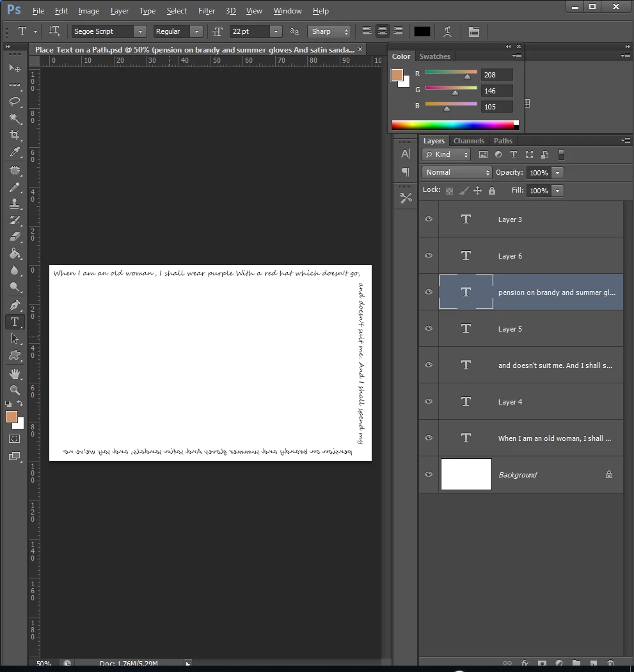Select the Layer 4 layer name
This screenshot has width=634, height=672.
(x=510, y=402)
